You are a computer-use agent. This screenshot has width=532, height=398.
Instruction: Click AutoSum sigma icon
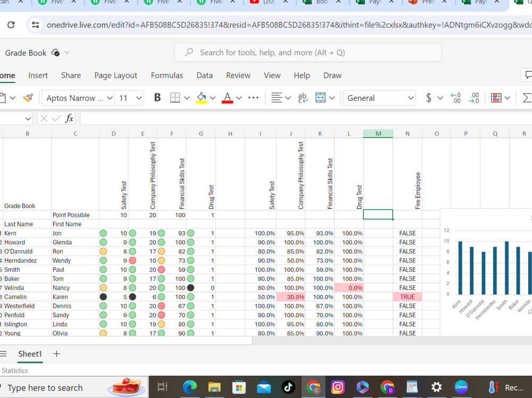(x=527, y=98)
